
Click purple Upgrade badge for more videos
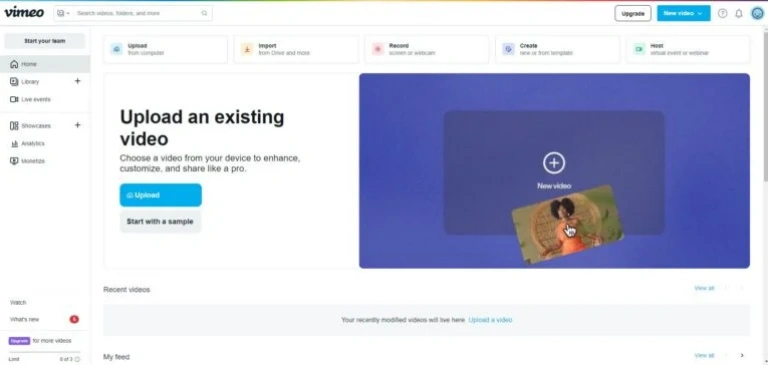tap(20, 341)
